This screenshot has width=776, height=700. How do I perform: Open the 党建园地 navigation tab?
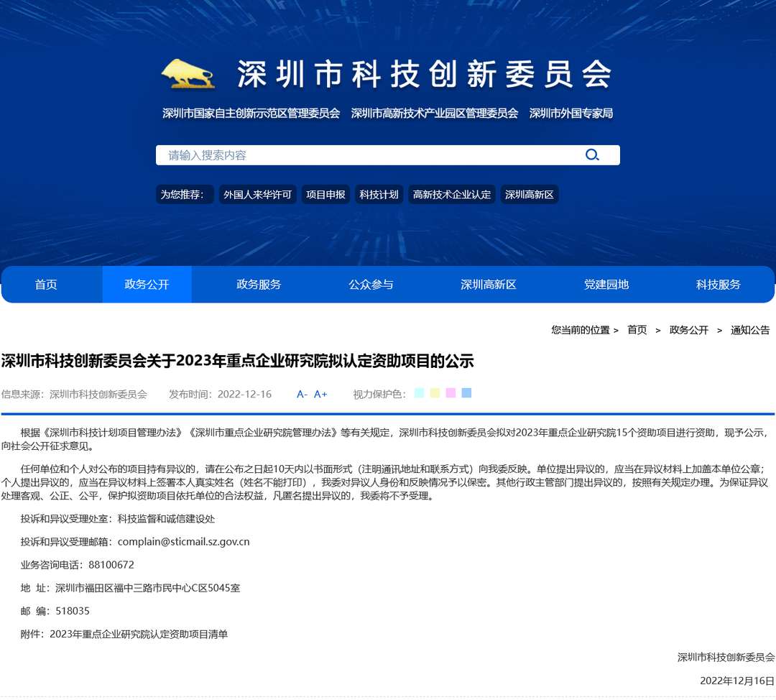(606, 285)
